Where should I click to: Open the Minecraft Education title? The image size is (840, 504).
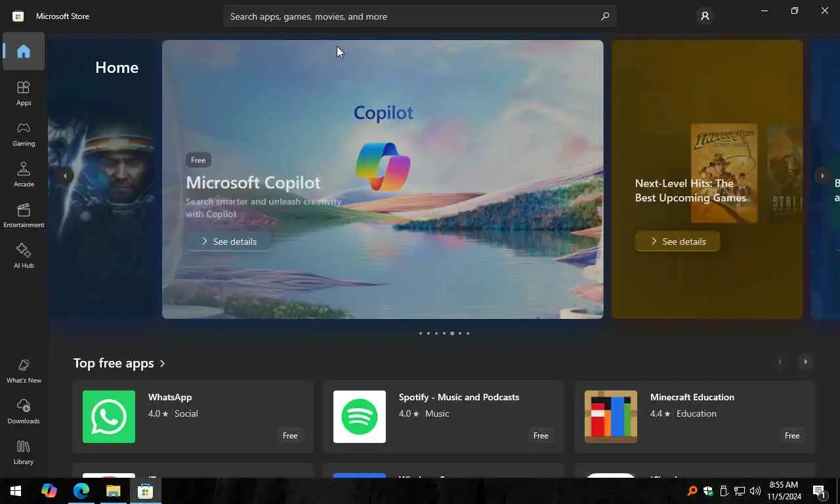click(x=692, y=397)
